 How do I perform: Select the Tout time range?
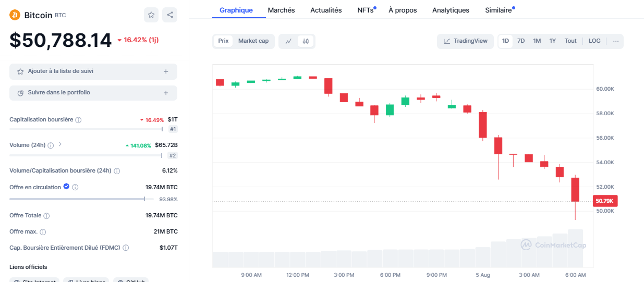tap(570, 41)
